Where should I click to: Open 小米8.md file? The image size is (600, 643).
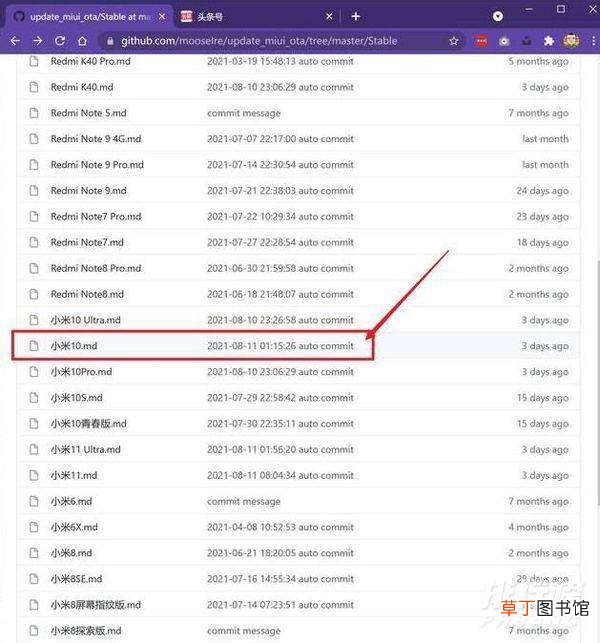[x=71, y=553]
